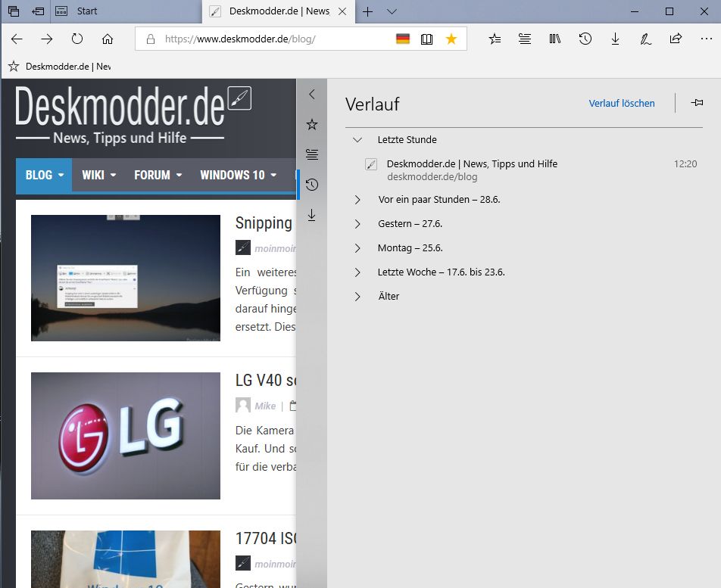Open the Settings and more menu

(x=707, y=39)
